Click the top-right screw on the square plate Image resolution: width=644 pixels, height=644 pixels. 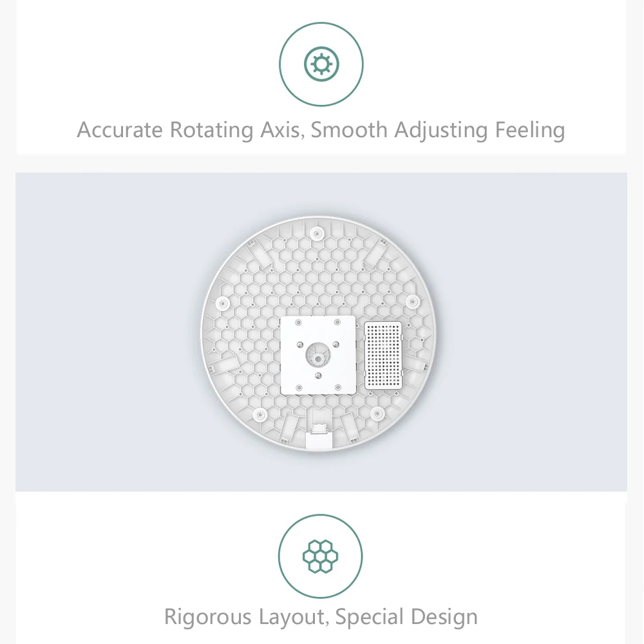point(337,322)
